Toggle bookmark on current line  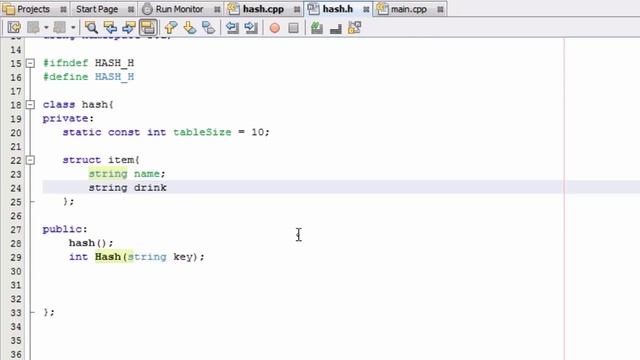pyautogui.click(x=209, y=28)
